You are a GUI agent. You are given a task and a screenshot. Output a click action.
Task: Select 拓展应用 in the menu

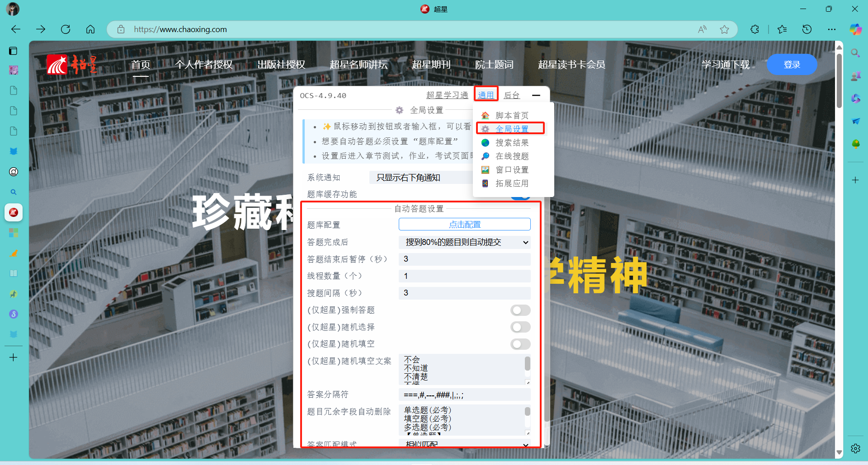512,183
